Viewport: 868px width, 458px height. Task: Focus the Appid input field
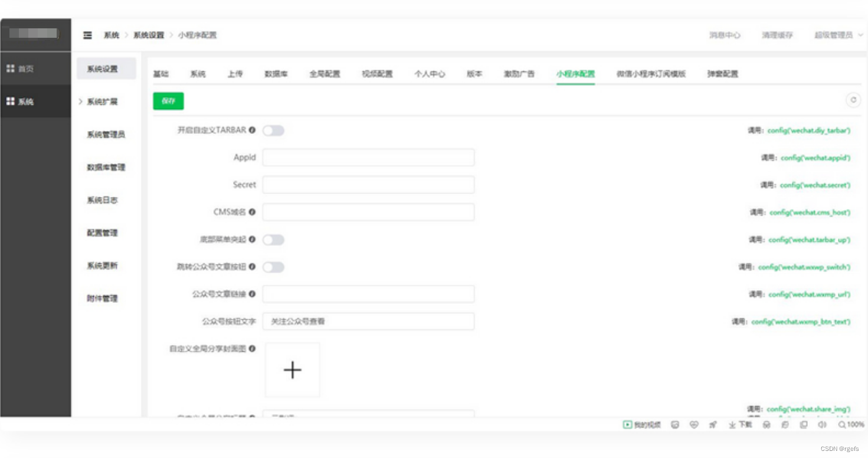coord(368,158)
